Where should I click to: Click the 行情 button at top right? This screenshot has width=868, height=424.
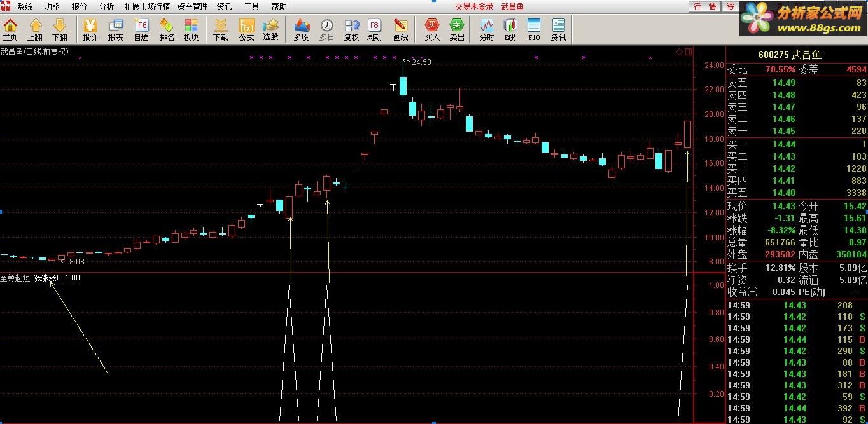point(704,6)
